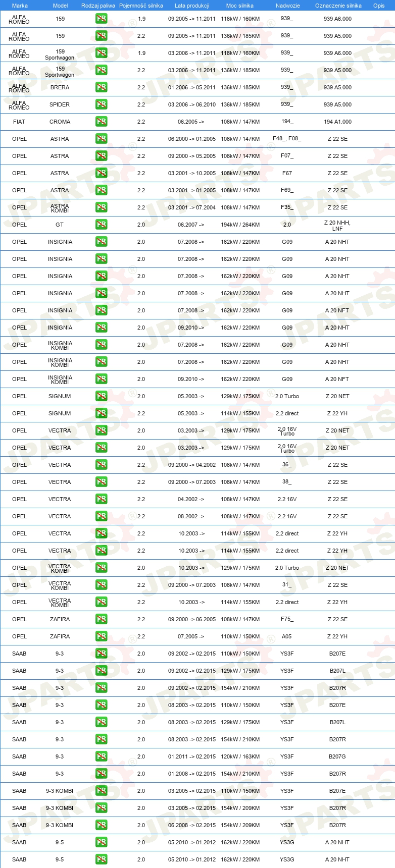Click fuel icon in Saab 9-3 Kombi B207E row
This screenshot has height=868, width=395.
click(101, 791)
